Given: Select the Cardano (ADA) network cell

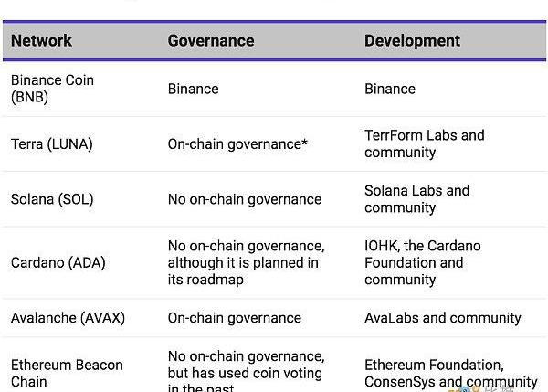Looking at the screenshot, I should [58, 263].
